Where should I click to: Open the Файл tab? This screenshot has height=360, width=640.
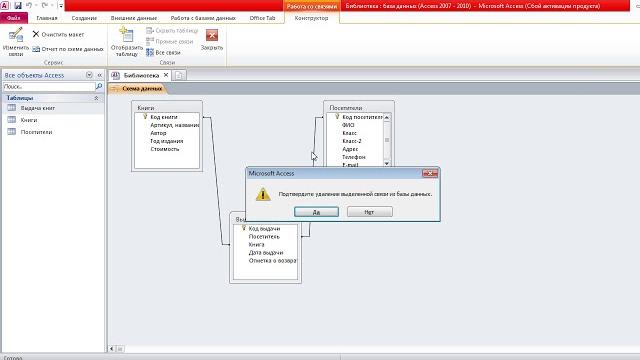[14, 18]
